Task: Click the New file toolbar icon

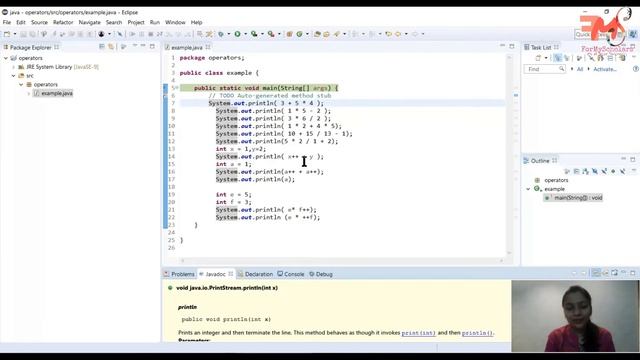Action: point(7,34)
